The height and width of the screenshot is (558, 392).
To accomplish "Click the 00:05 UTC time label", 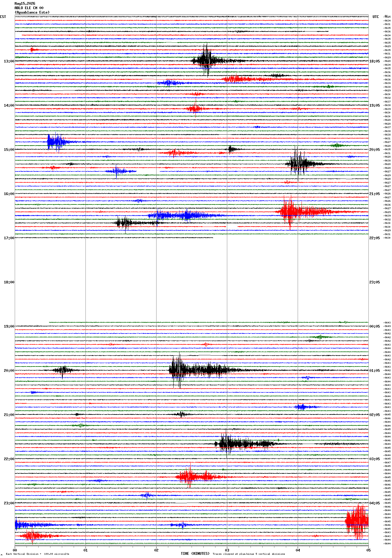I will (x=374, y=326).
